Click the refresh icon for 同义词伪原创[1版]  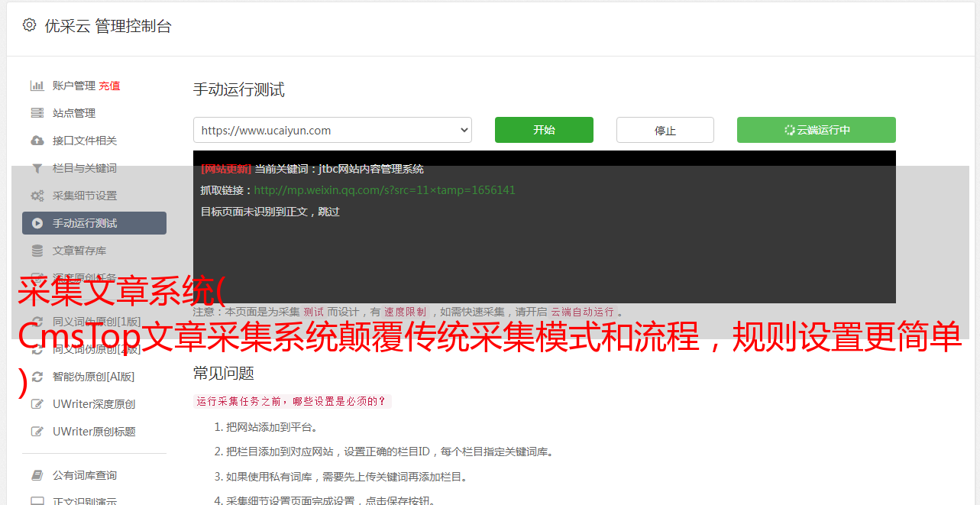37,322
